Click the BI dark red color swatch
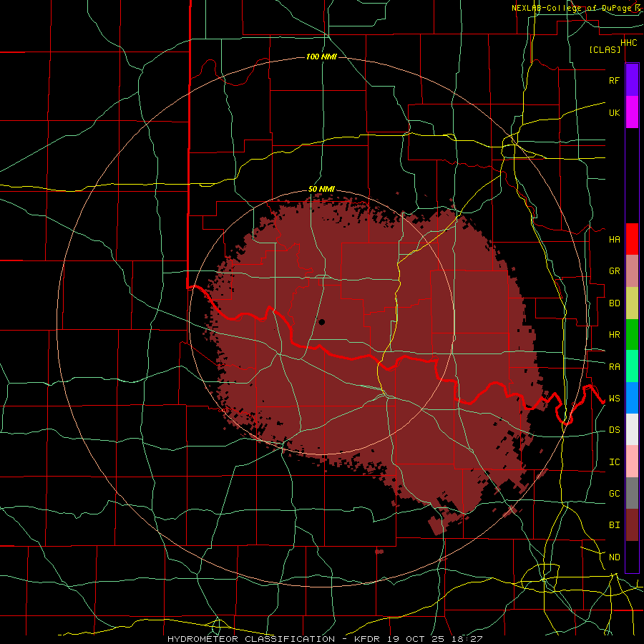The height and width of the screenshot is (644, 644). (x=632, y=525)
